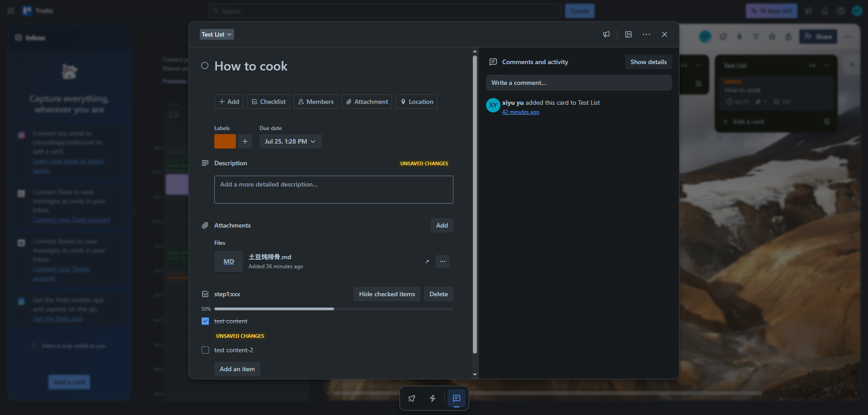Click the Create button in top bar
Viewport: 868px width, 415px height.
[580, 11]
